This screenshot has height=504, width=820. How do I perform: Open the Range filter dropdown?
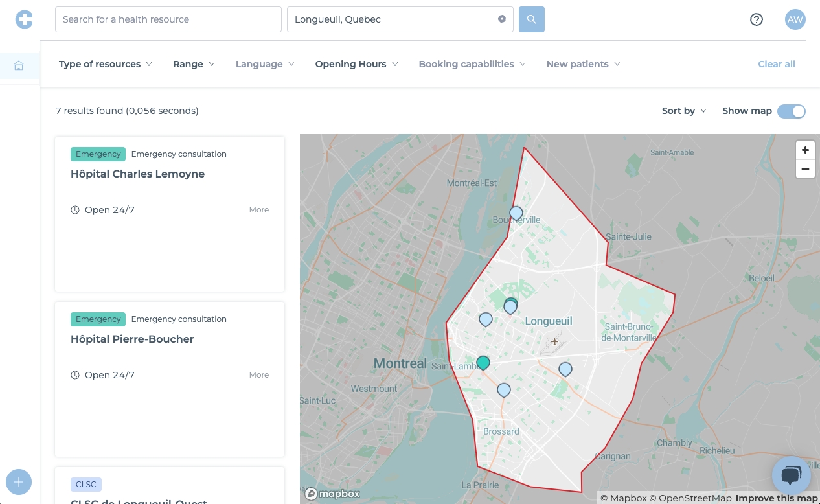click(x=194, y=64)
